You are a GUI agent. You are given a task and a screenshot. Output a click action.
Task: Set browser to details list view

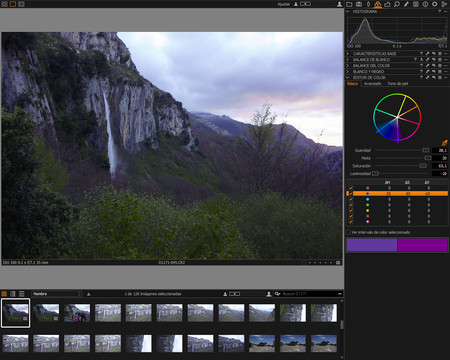click(21, 294)
